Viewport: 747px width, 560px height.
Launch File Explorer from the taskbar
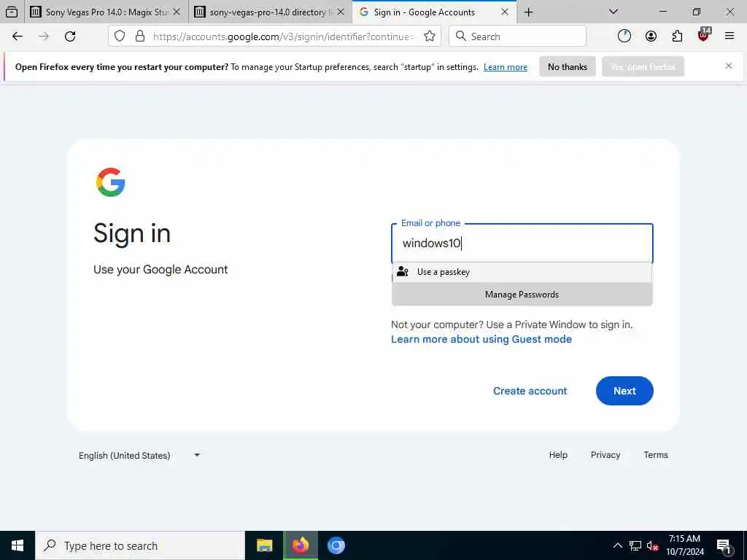(264, 545)
